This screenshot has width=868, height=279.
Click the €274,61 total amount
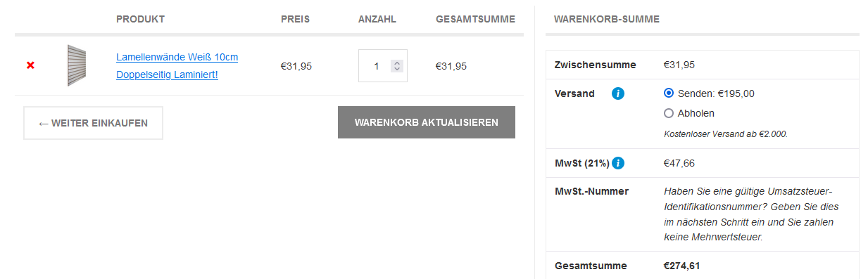click(x=682, y=266)
